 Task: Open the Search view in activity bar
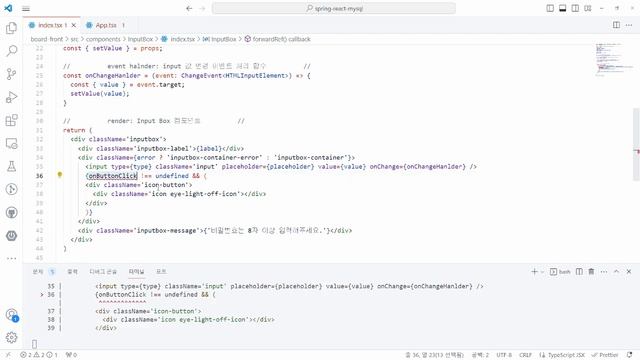(11, 51)
